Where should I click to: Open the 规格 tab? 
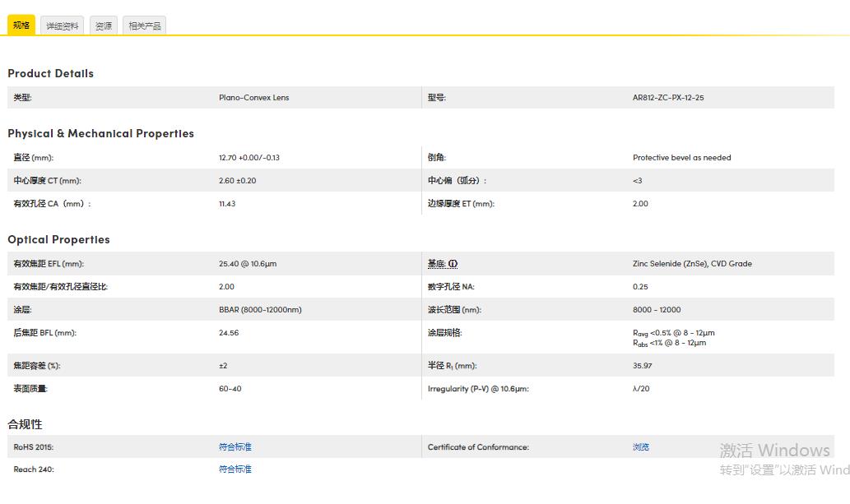coord(21,25)
